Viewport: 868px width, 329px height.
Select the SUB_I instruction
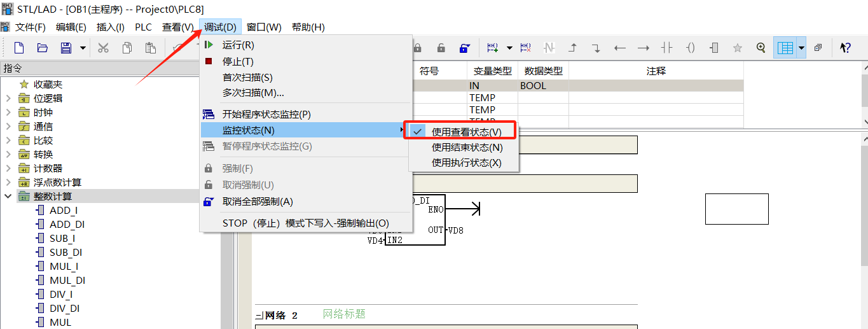pyautogui.click(x=62, y=239)
